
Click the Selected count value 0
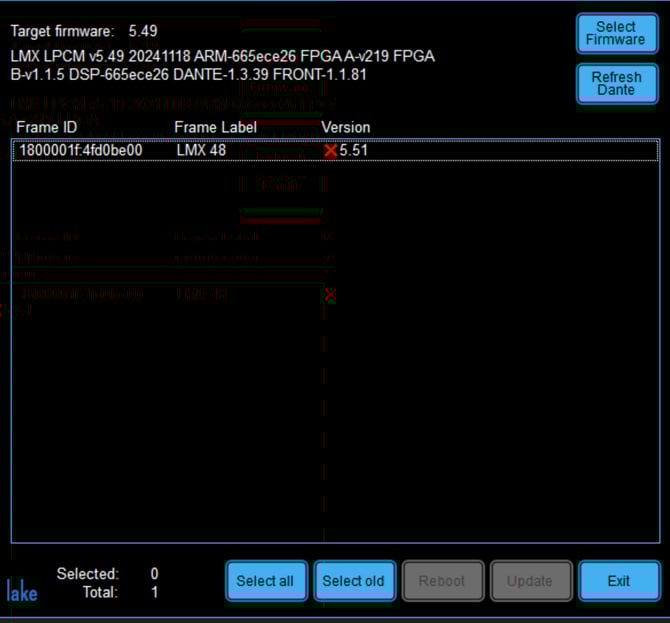pyautogui.click(x=155, y=573)
